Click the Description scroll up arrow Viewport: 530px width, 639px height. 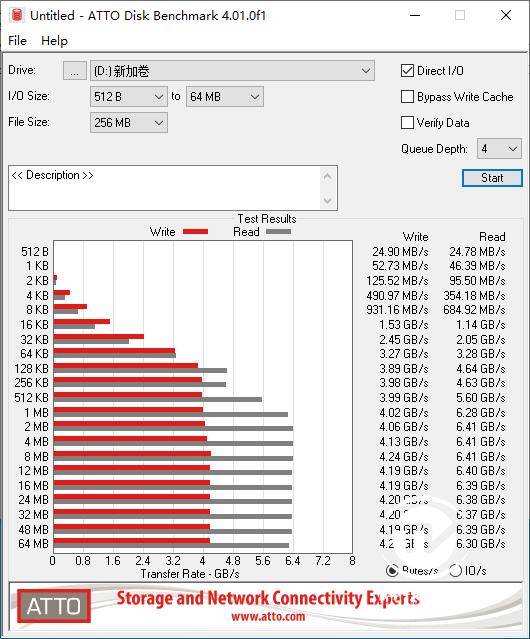coord(328,177)
